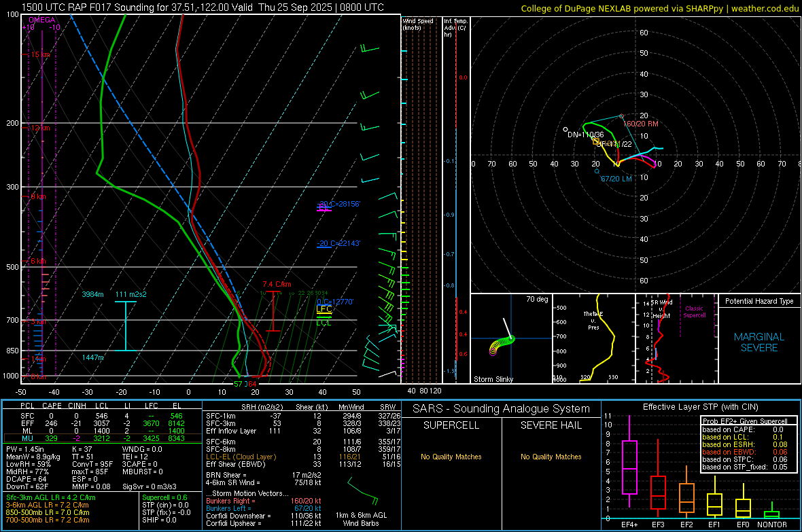This screenshot has height=532, width=802.
Task: Click the PW = 1.45in value
Action: point(26,449)
